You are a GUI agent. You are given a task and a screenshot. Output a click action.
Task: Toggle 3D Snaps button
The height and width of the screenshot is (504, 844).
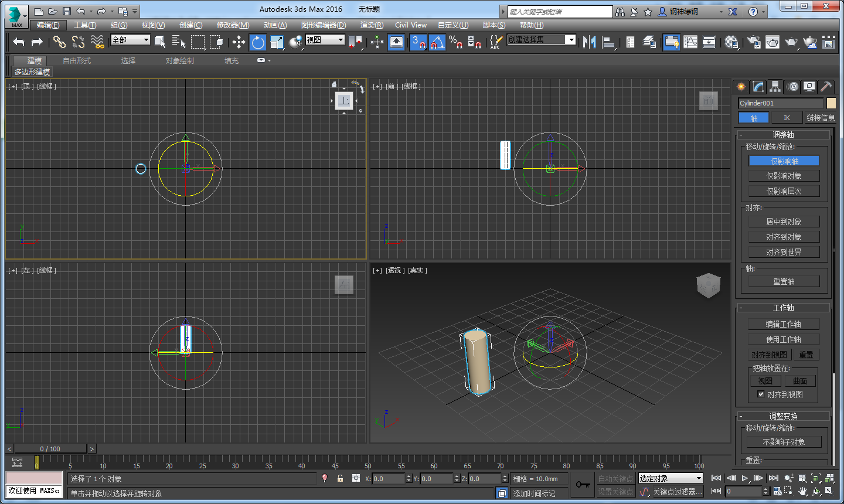tap(418, 42)
